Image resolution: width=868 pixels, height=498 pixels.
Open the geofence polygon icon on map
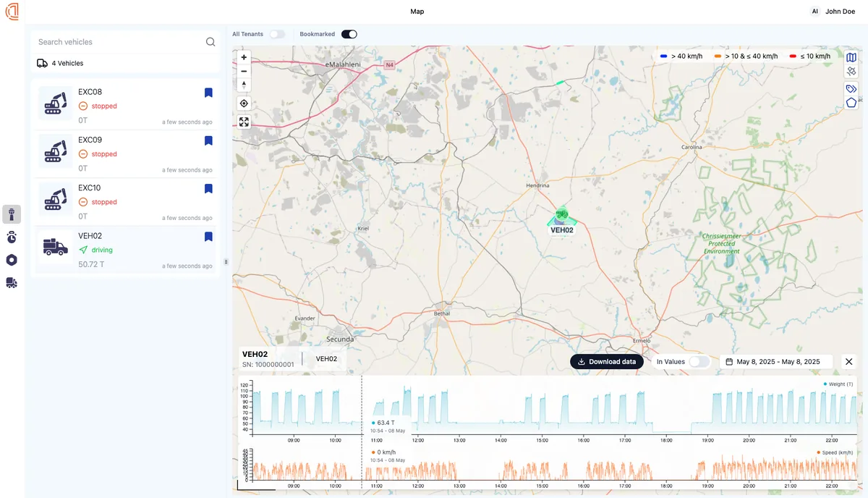pos(851,102)
